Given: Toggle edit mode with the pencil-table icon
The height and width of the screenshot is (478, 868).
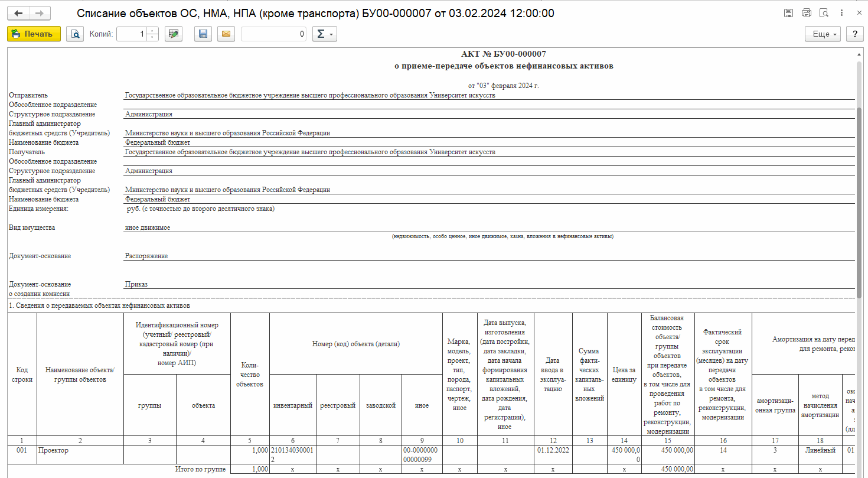Looking at the screenshot, I should pos(173,34).
